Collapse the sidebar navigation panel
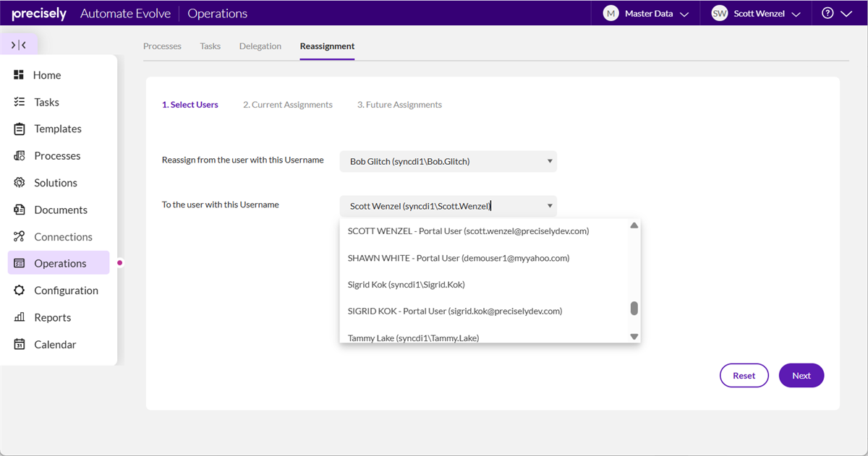This screenshot has height=456, width=868. pos(19,45)
